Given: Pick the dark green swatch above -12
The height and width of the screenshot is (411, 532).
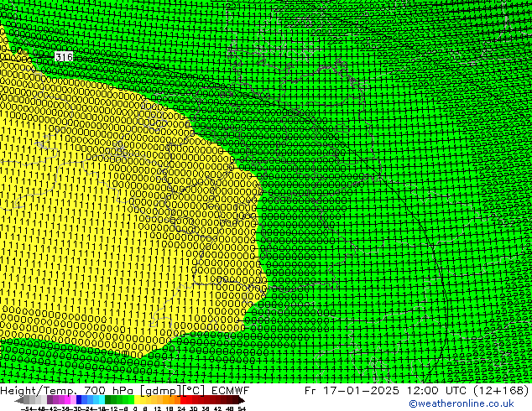Looking at the screenshot, I should [108, 400].
